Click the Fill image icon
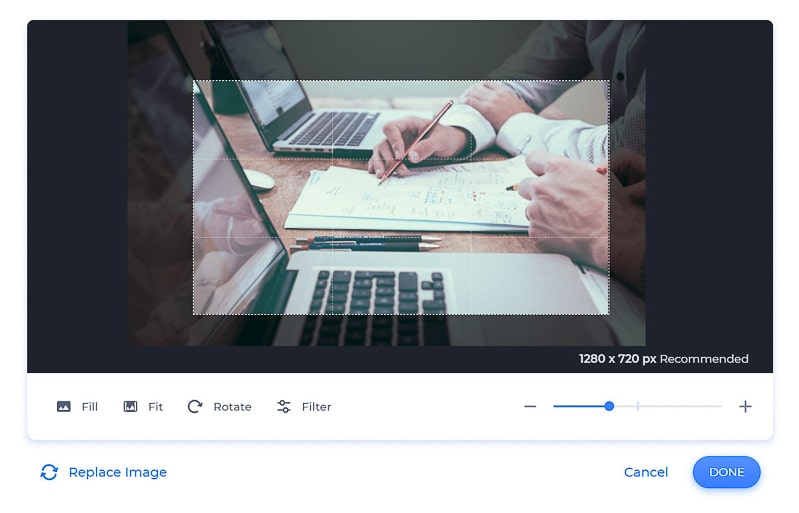The height and width of the screenshot is (513, 799). (64, 407)
